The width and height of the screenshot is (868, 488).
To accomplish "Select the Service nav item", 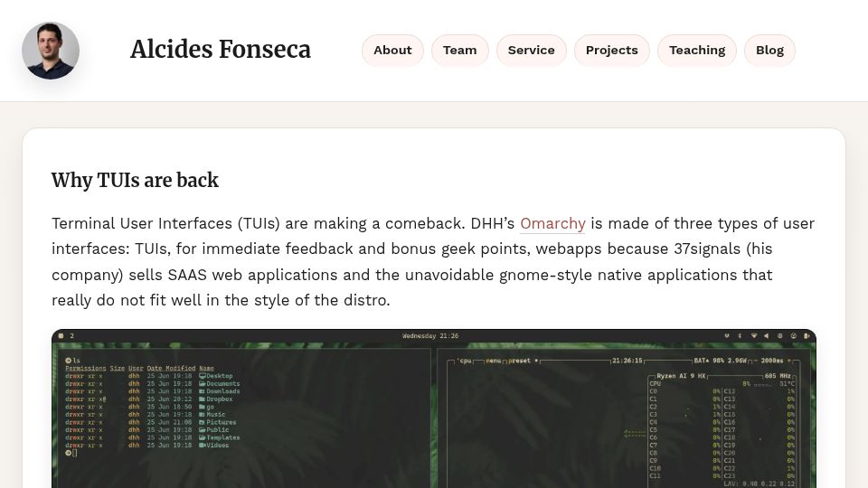I will pos(531,51).
